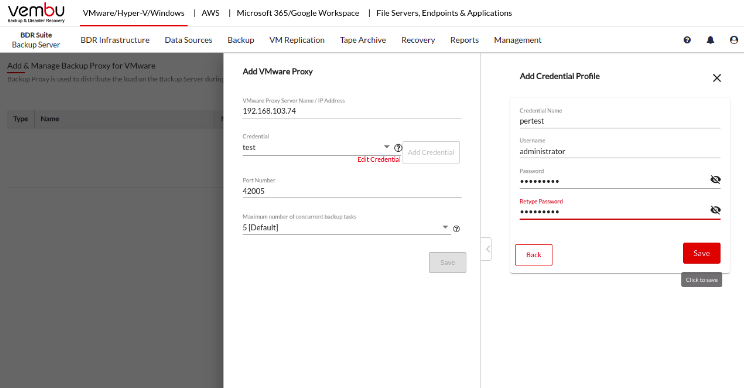
Task: Open the notifications bell icon
Action: [x=710, y=40]
